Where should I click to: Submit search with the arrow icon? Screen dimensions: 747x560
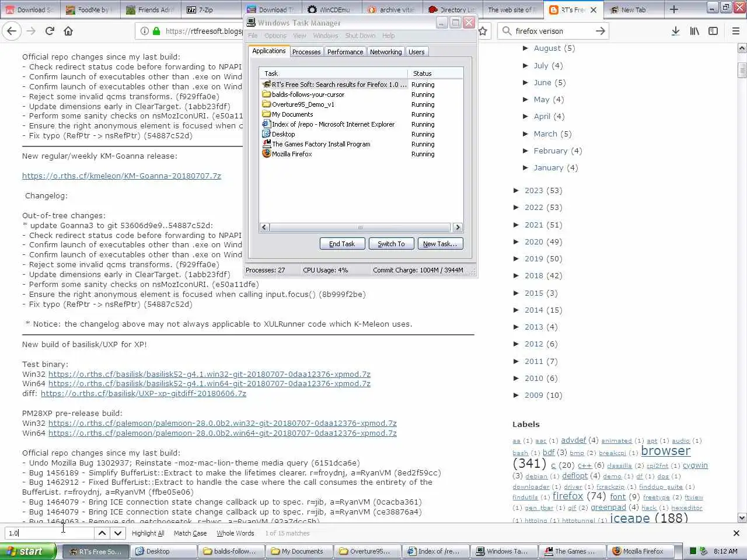click(601, 31)
